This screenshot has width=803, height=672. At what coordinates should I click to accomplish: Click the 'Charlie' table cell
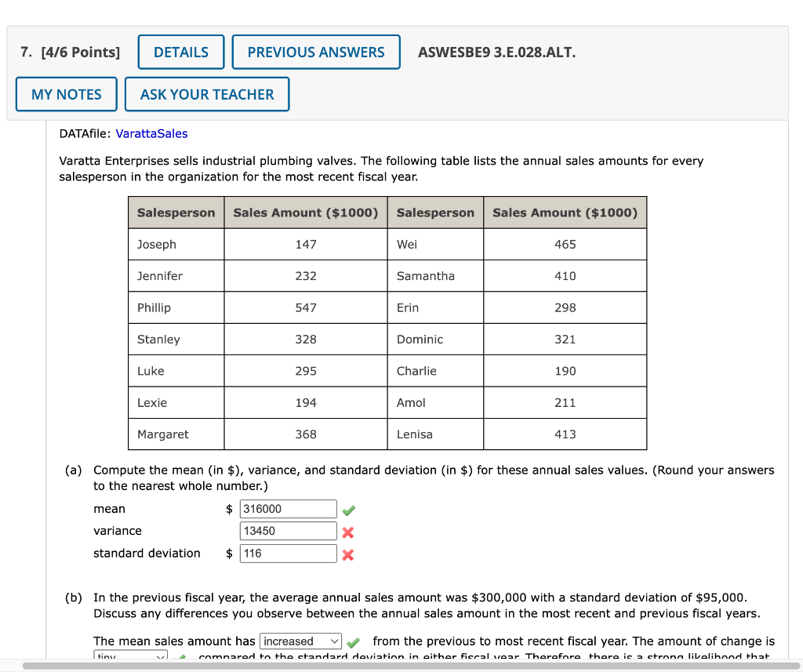click(x=435, y=371)
